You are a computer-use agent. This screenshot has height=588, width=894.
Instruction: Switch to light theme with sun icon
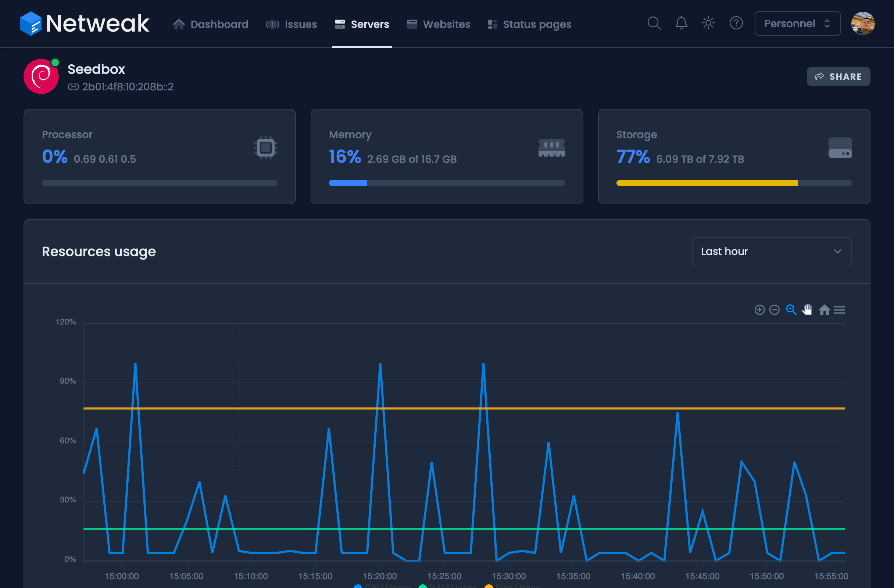[708, 23]
